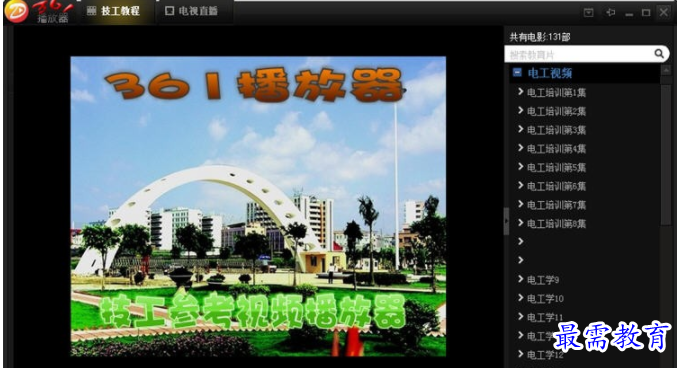Image resolution: width=677 pixels, height=368 pixels.
Task: Expand the chevron beside 电工学9
Action: tap(520, 279)
